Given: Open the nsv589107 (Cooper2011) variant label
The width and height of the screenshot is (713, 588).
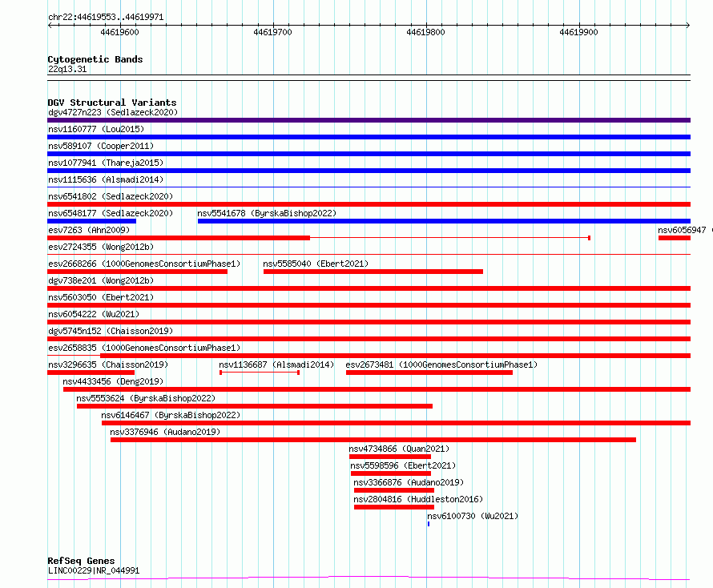Looking at the screenshot, I should pos(101,146).
